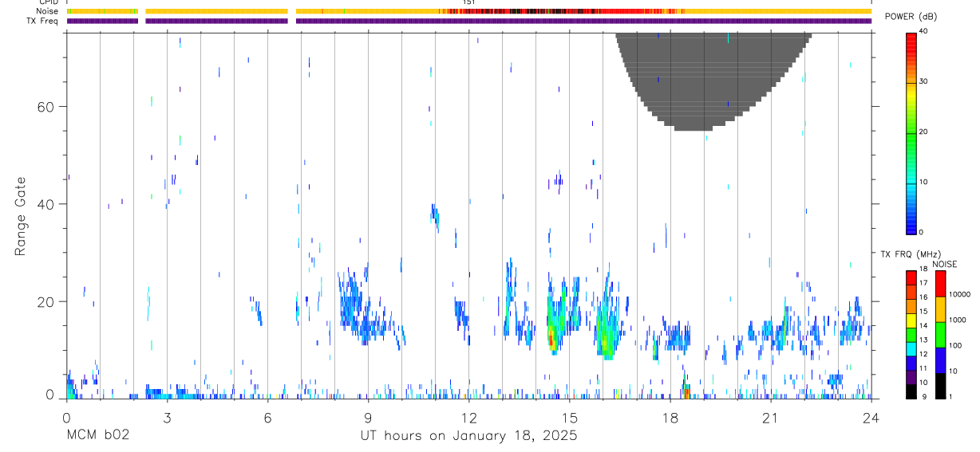Click the 60 tick on Range Gate axis

click(x=47, y=106)
